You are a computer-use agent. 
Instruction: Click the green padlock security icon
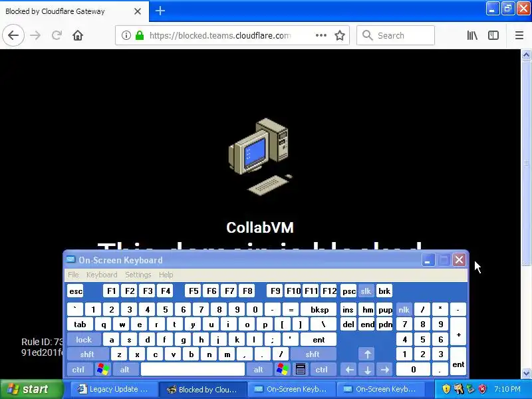click(x=140, y=35)
